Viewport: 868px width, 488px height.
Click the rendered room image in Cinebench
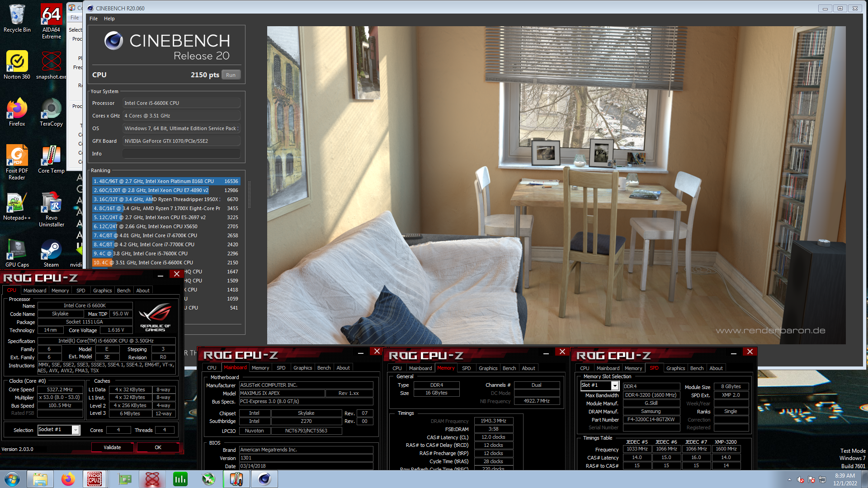[556, 185]
